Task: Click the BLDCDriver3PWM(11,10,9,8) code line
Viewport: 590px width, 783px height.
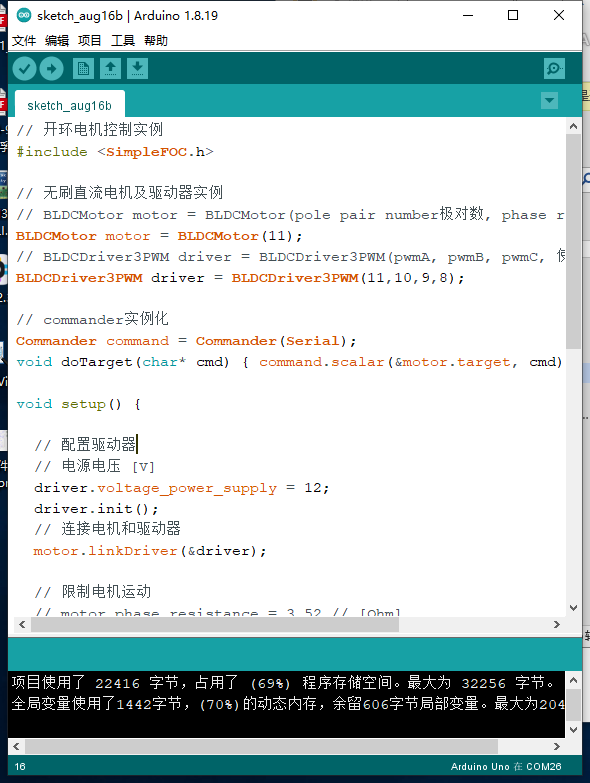Action: point(240,278)
